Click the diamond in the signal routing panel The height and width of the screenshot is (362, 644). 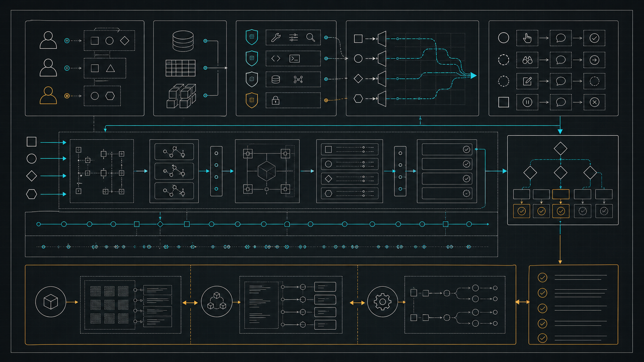(x=358, y=78)
